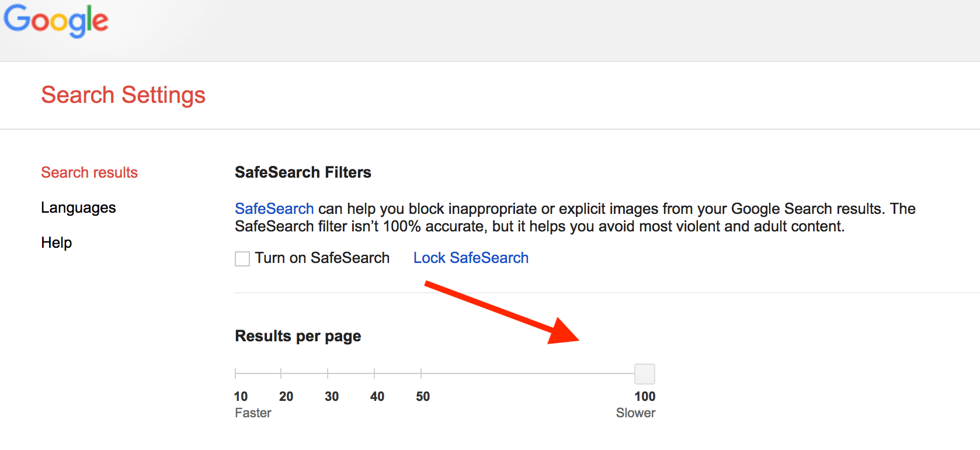
Task: Click the SafeSearch Filters heading
Action: (x=303, y=172)
